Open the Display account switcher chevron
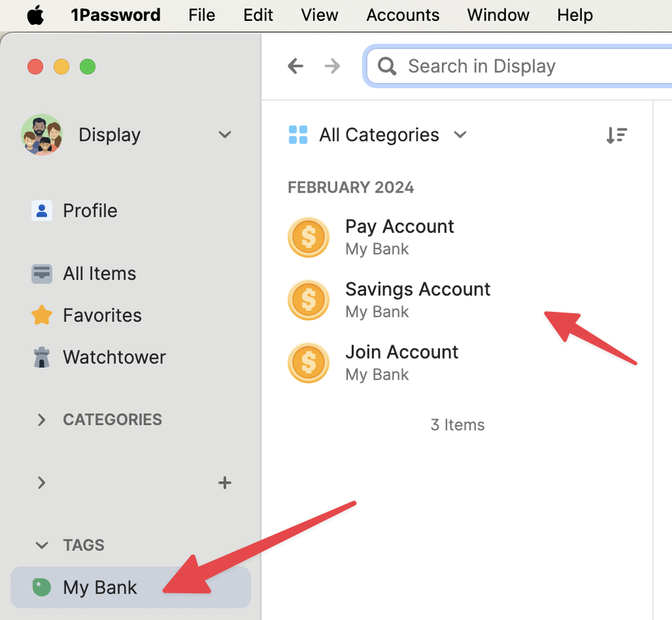The width and height of the screenshot is (672, 620). click(225, 135)
